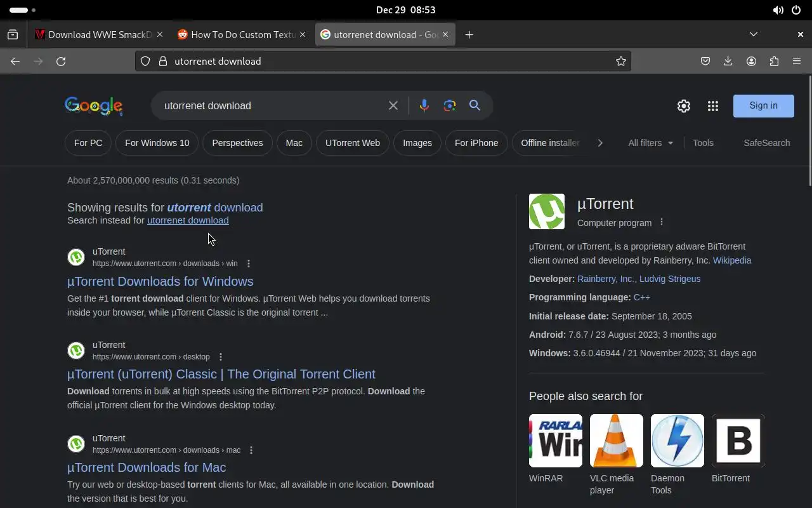Open a new tab with the plus button
This screenshot has width=812, height=508.
coord(469,34)
